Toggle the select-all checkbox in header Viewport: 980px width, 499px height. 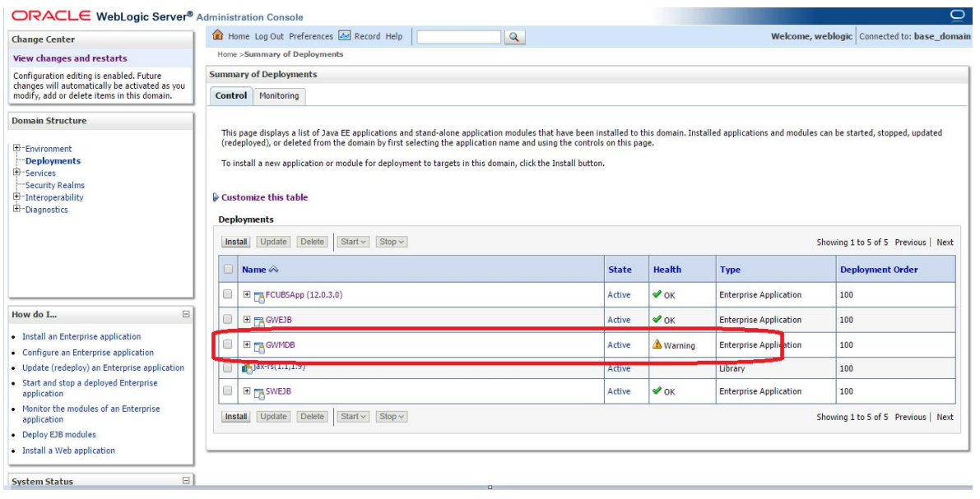click(x=228, y=269)
